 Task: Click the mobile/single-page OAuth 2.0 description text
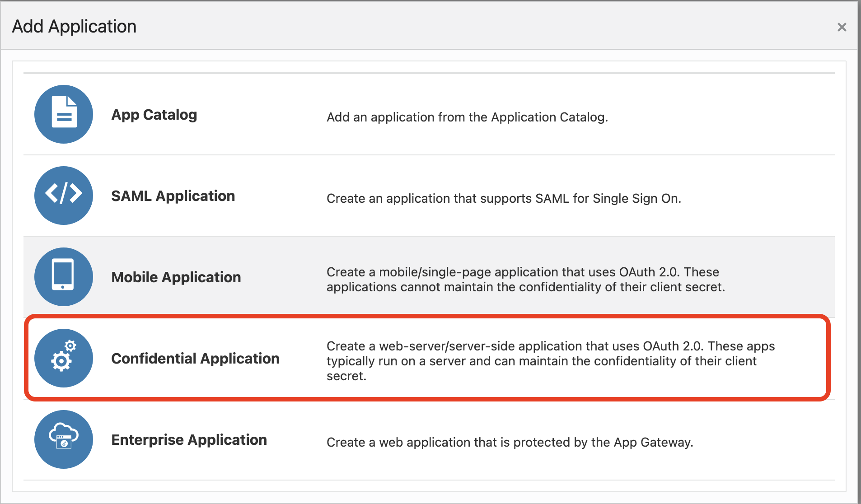525,280
